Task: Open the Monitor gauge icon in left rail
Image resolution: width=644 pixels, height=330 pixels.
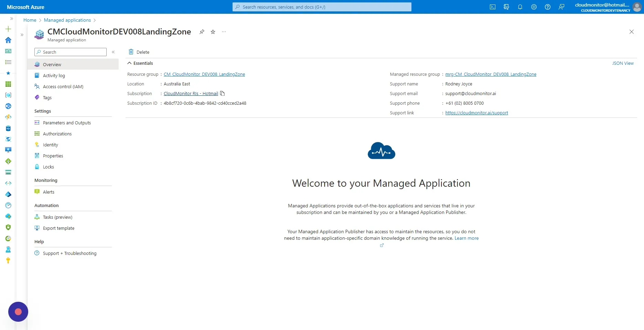Action: pos(8,205)
